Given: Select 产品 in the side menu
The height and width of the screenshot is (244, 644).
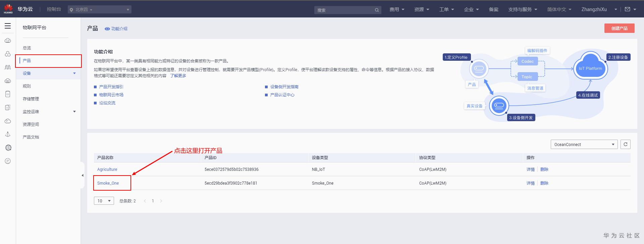Looking at the screenshot, I should pos(27,61).
